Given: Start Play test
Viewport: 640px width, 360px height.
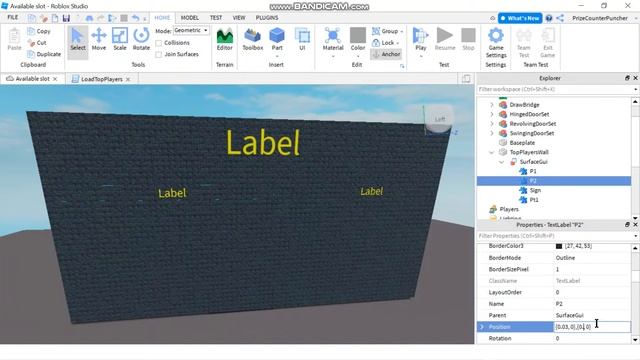Looking at the screenshot, I should (x=421, y=40).
